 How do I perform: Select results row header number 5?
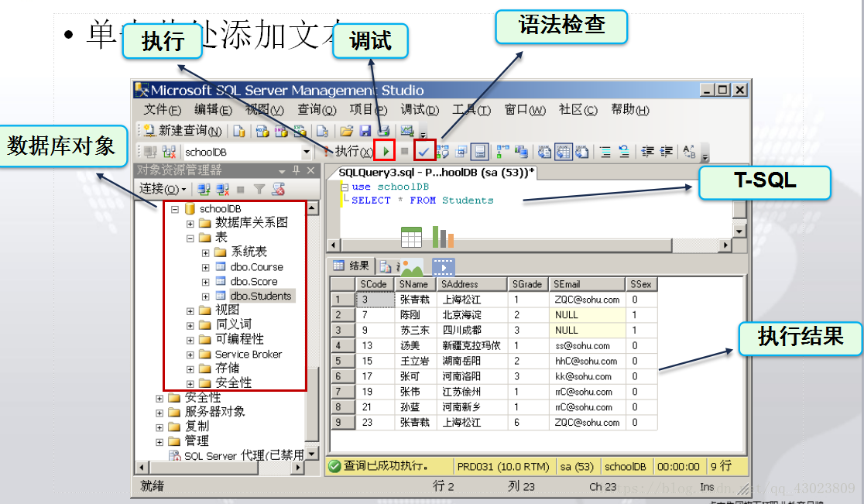pos(342,361)
